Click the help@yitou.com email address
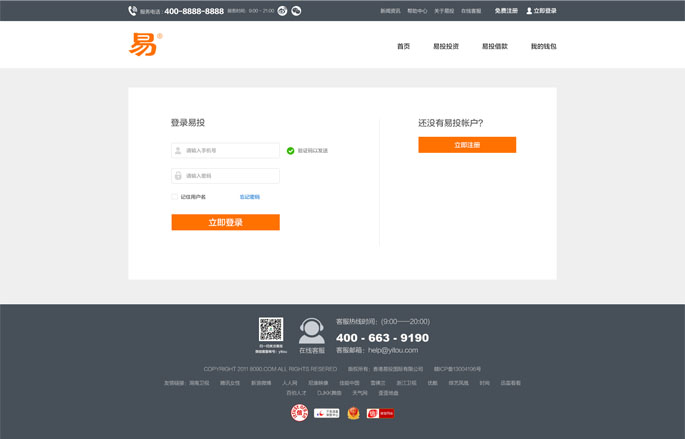 coord(393,350)
